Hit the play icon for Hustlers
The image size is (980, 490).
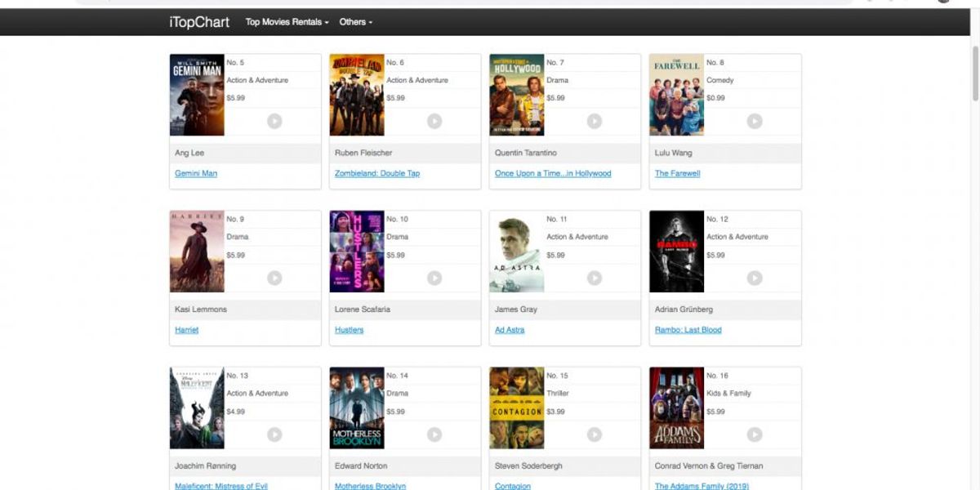[x=434, y=278]
